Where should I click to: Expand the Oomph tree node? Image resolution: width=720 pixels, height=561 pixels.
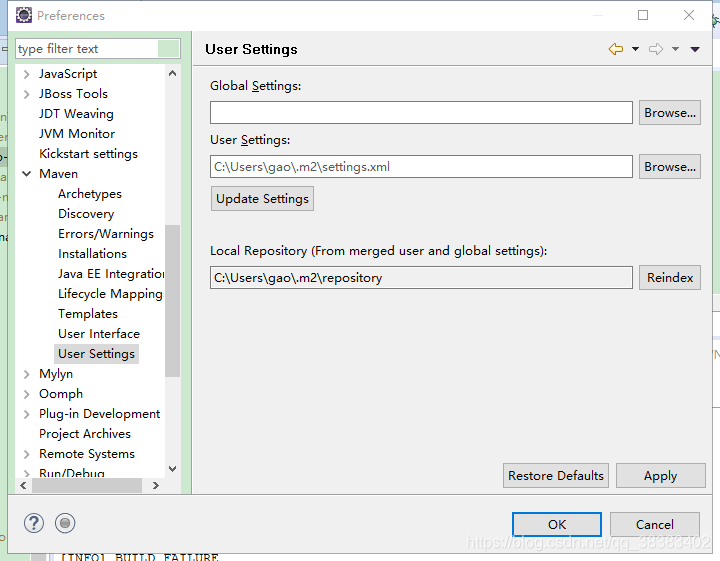point(27,394)
